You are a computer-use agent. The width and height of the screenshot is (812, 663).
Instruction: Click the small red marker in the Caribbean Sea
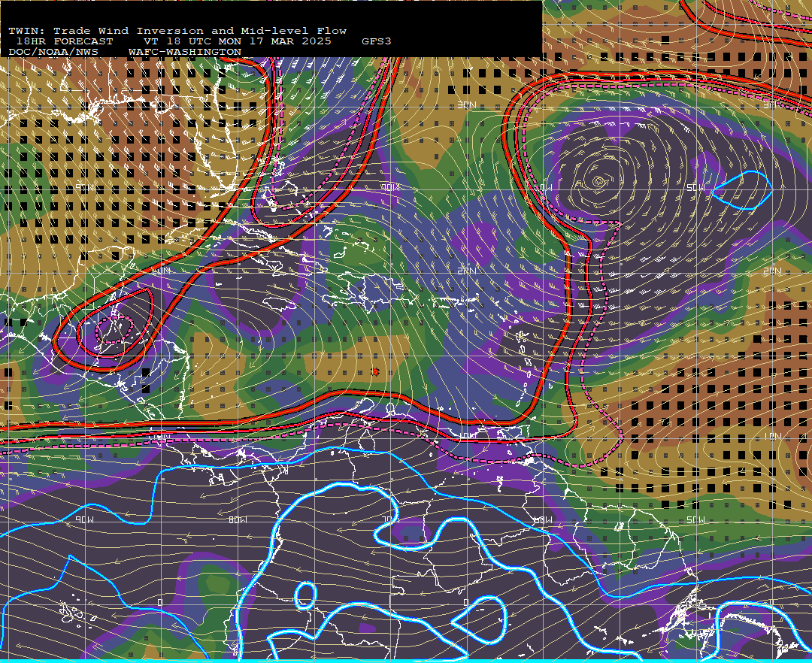point(375,371)
